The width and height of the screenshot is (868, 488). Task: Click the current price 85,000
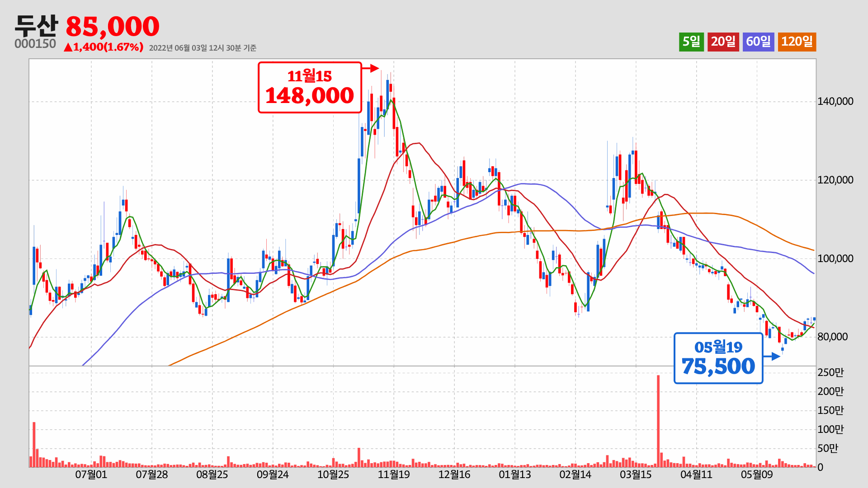[113, 26]
